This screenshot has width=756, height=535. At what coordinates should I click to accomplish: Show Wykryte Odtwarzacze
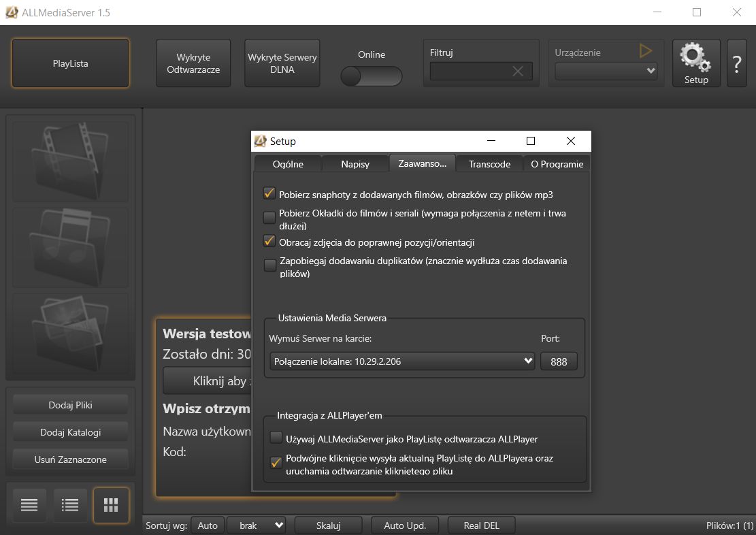tap(193, 63)
